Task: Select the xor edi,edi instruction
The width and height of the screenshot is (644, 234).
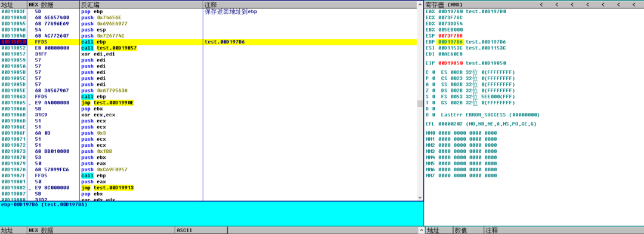Action: [x=97, y=54]
